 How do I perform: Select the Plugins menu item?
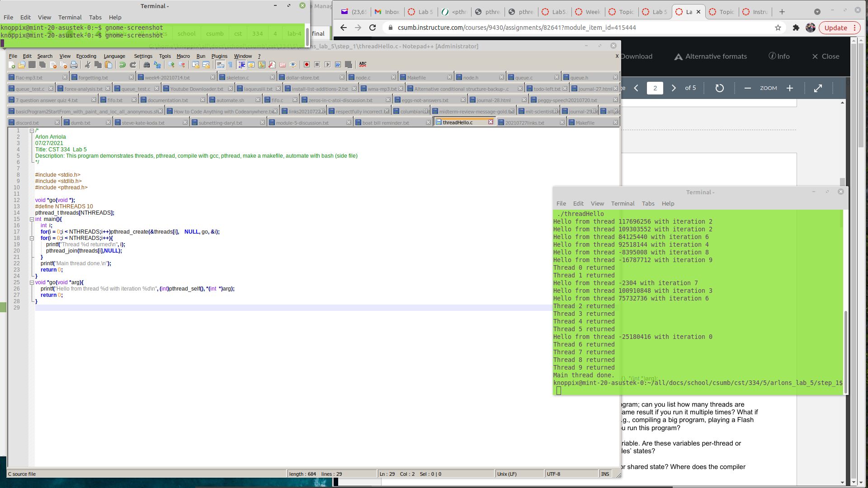click(x=219, y=56)
